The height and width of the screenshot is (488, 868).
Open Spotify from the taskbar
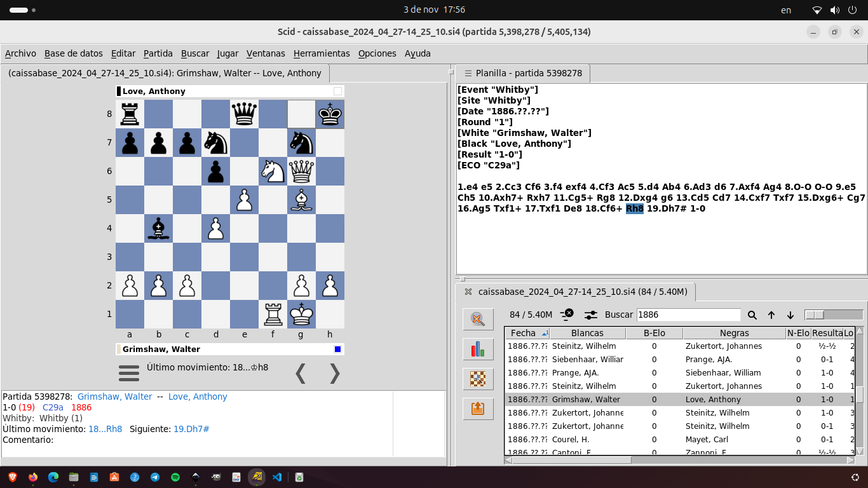pyautogui.click(x=175, y=477)
